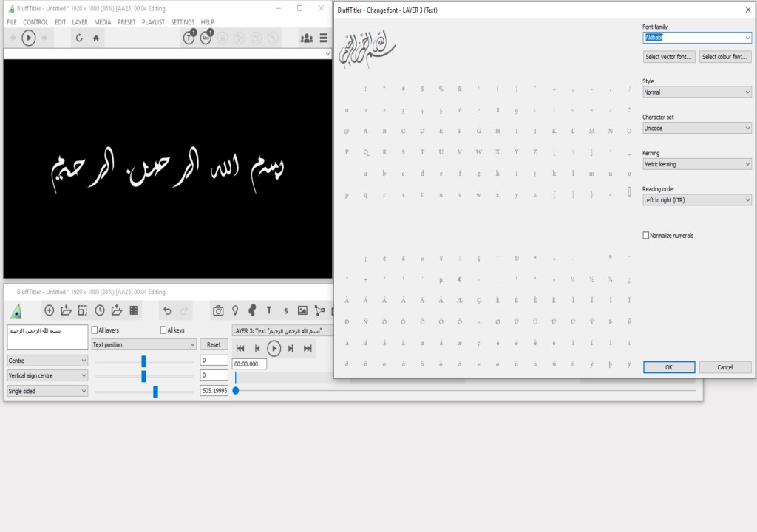Add a picture layer icon
This screenshot has height=532, width=757.
pos(302,310)
